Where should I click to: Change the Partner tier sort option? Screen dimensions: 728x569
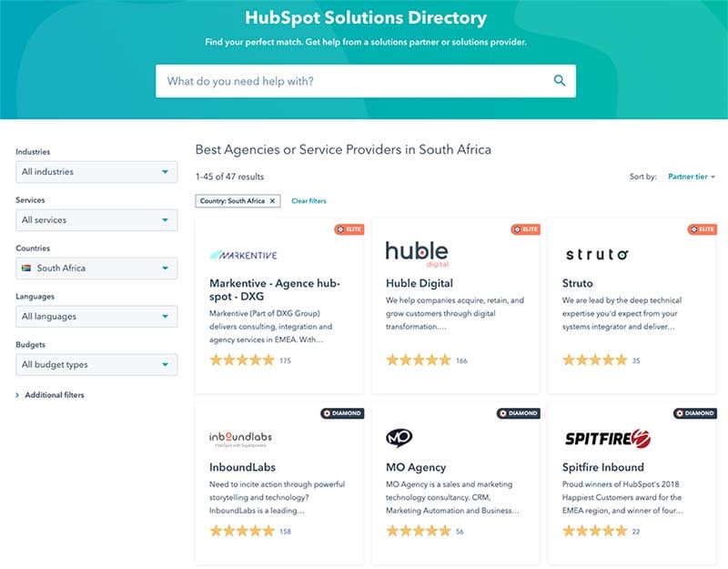692,177
